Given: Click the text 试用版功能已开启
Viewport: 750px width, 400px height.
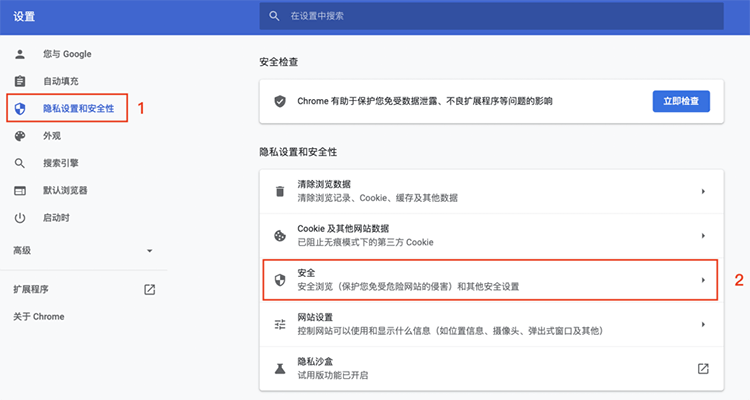Looking at the screenshot, I should click(333, 376).
